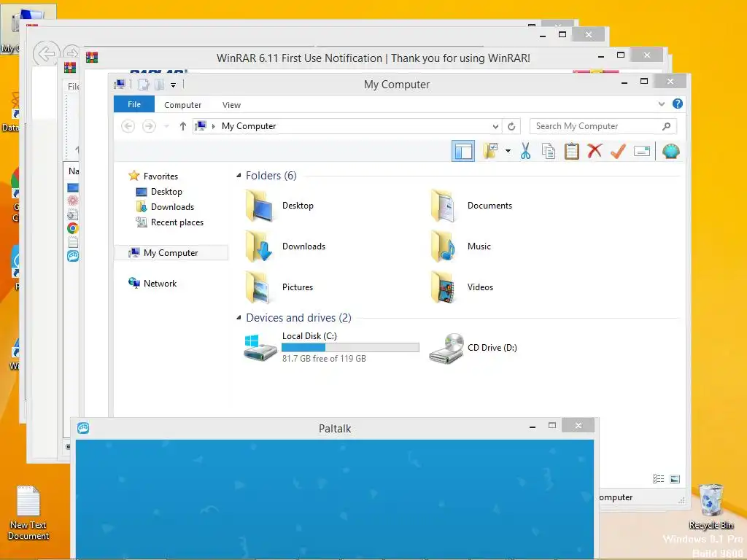Select My Computer in the navigation pane
747x560 pixels.
pyautogui.click(x=171, y=253)
